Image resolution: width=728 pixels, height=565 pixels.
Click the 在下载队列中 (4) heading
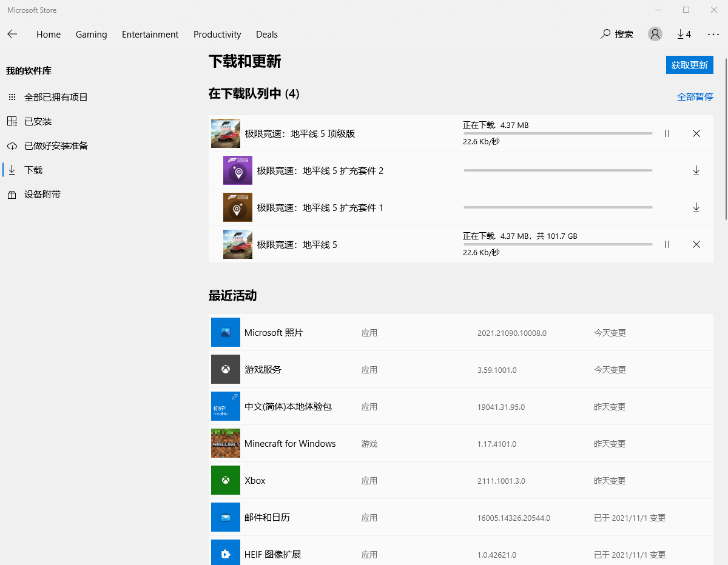(254, 93)
